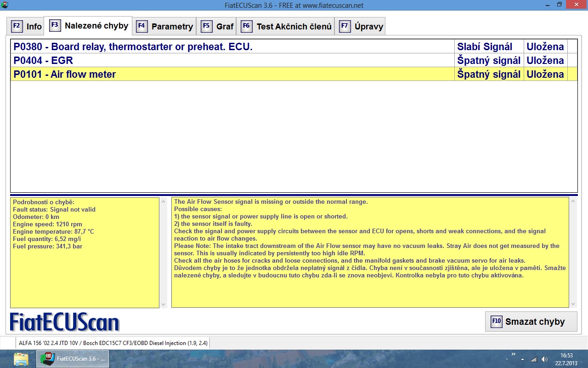Click the taskbar clock showing 16:53

566,359
